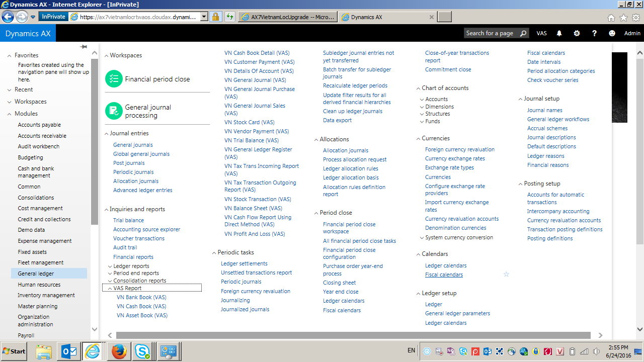
Task: Open browser tools gear icon
Action: tap(636, 18)
